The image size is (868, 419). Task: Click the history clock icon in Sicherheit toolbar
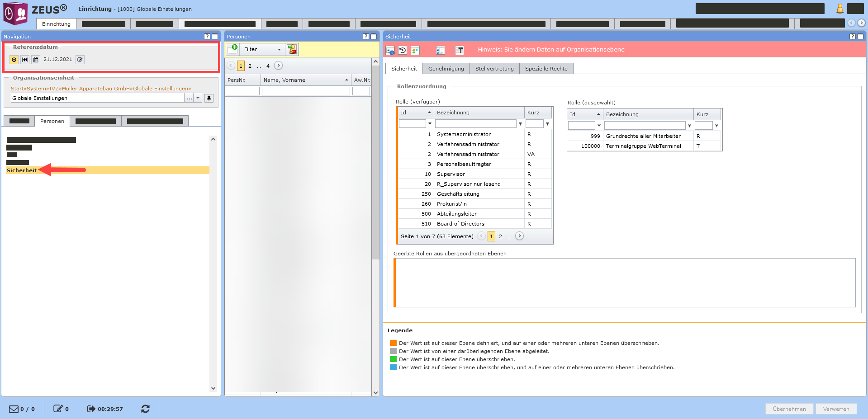point(403,50)
